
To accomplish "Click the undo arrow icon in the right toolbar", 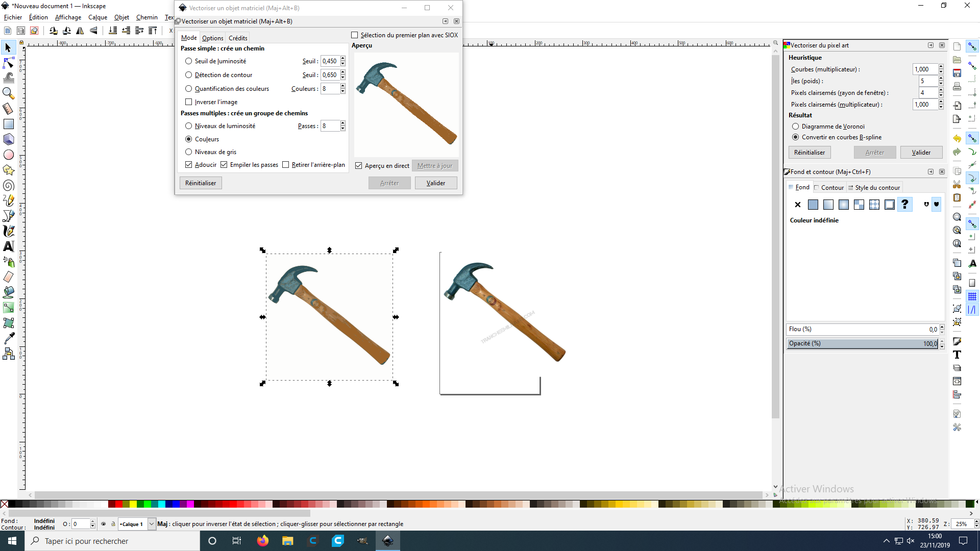I will [957, 139].
